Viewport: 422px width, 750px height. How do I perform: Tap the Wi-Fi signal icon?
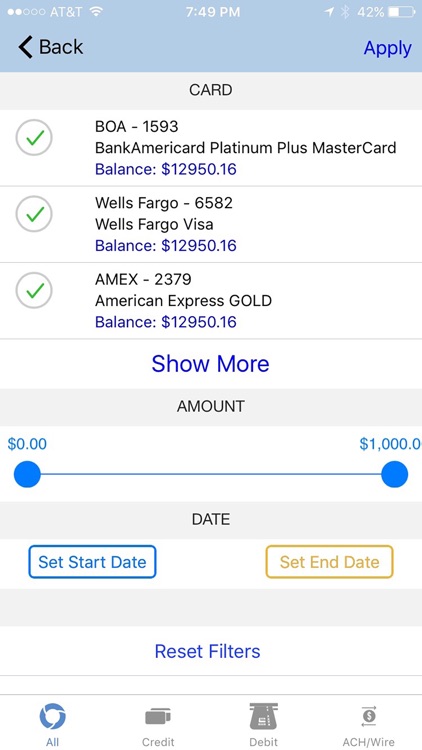coord(97,12)
